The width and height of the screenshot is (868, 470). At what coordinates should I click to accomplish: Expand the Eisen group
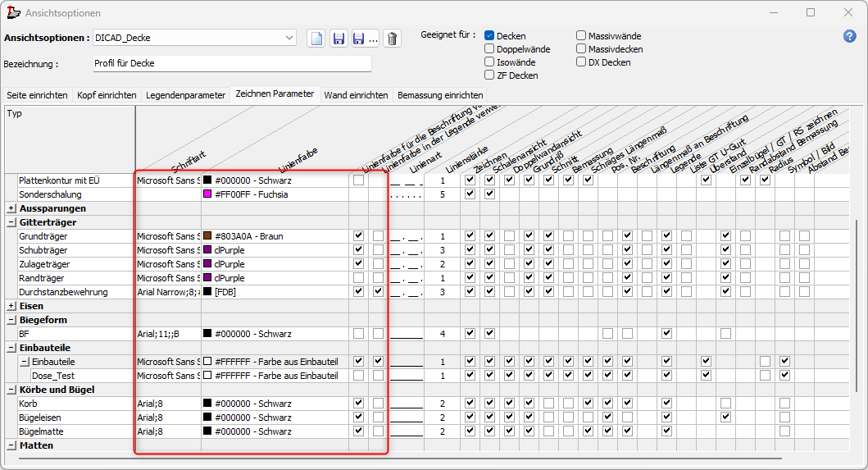coord(11,306)
